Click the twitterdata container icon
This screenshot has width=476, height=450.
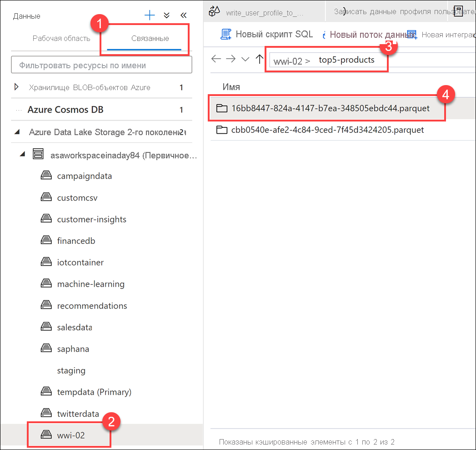(46, 413)
